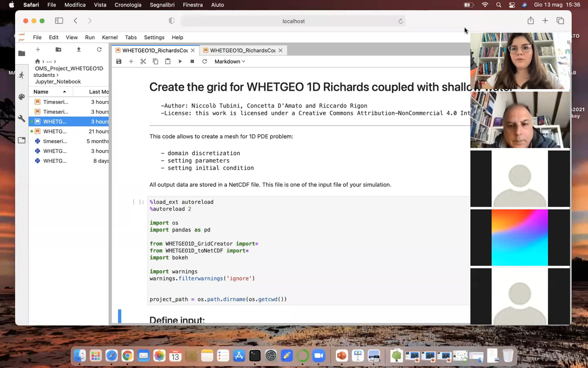The image size is (588, 368).
Task: Open the JupyterLab File menu
Action: pyautogui.click(x=37, y=37)
